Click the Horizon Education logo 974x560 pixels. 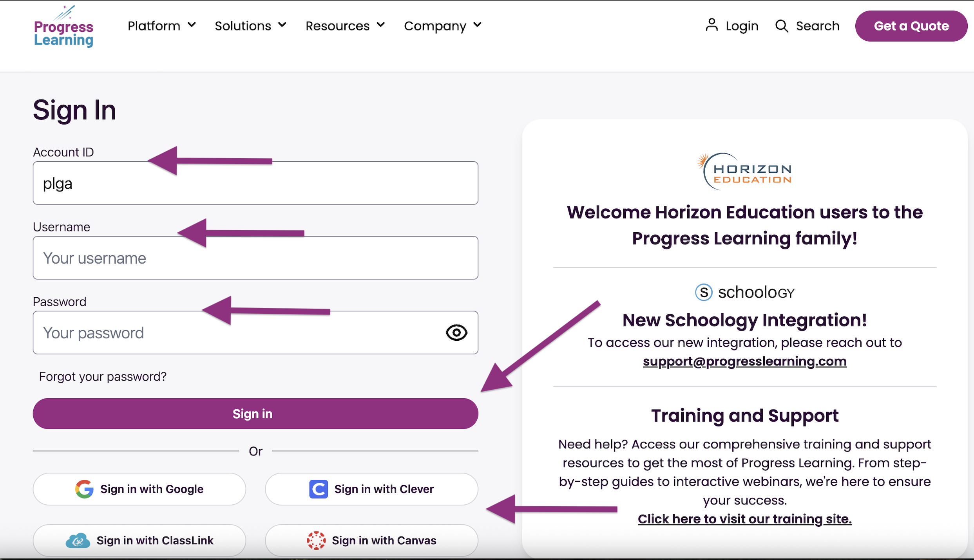(x=744, y=172)
